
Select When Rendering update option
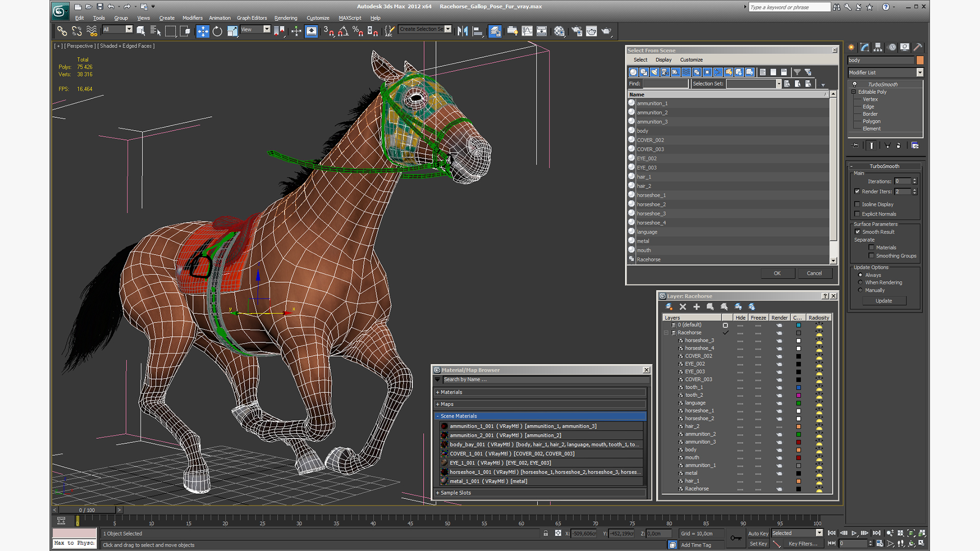click(x=861, y=282)
